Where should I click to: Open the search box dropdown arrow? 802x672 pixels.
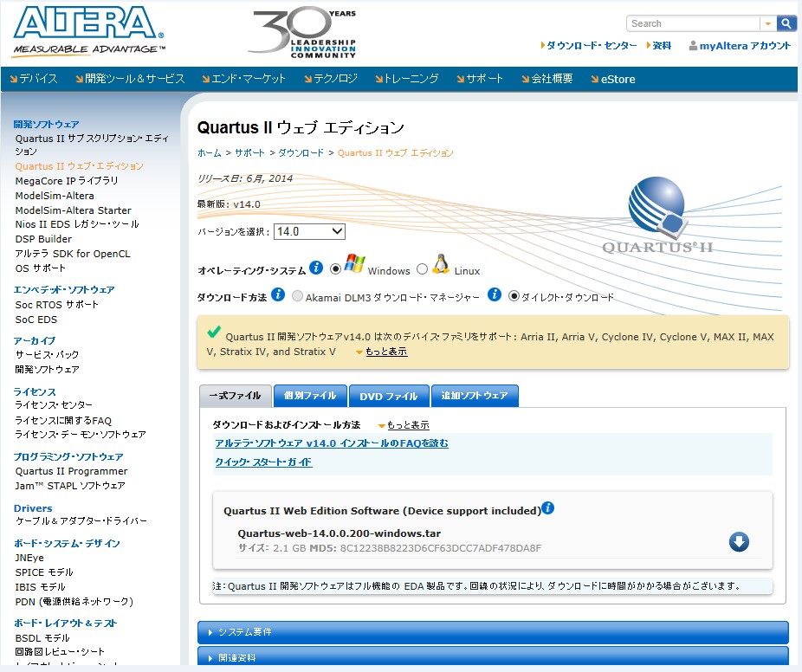coord(767,23)
